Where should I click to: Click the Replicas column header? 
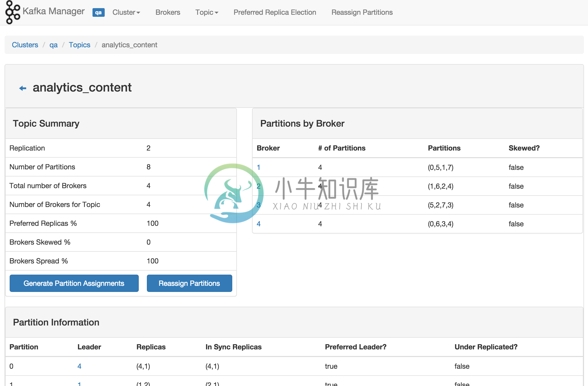(151, 347)
